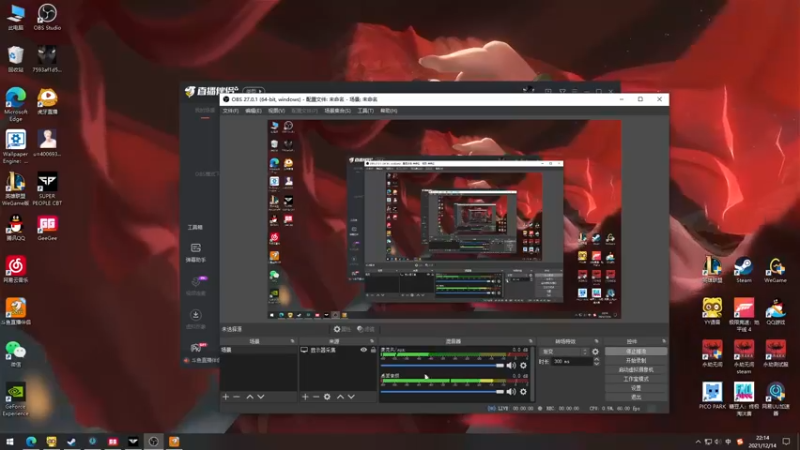The image size is (800, 450).
Task: Open the 文件(F) menu in OBS
Action: (x=231, y=111)
